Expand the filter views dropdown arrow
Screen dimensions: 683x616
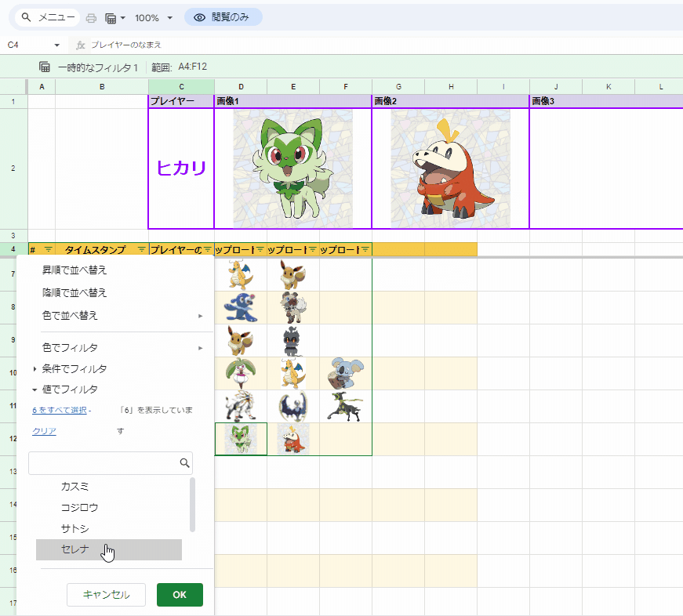[123, 18]
